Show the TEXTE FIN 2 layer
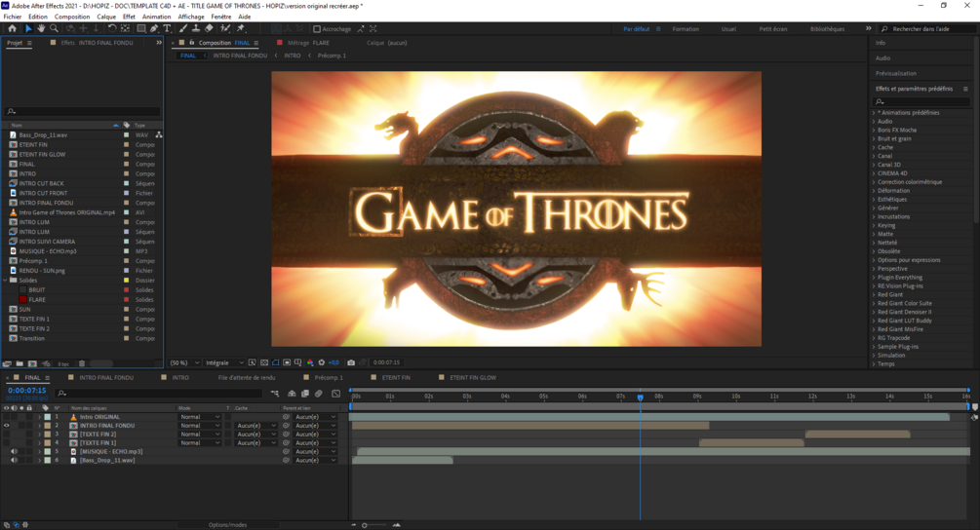The width and height of the screenshot is (980, 530). pos(7,435)
